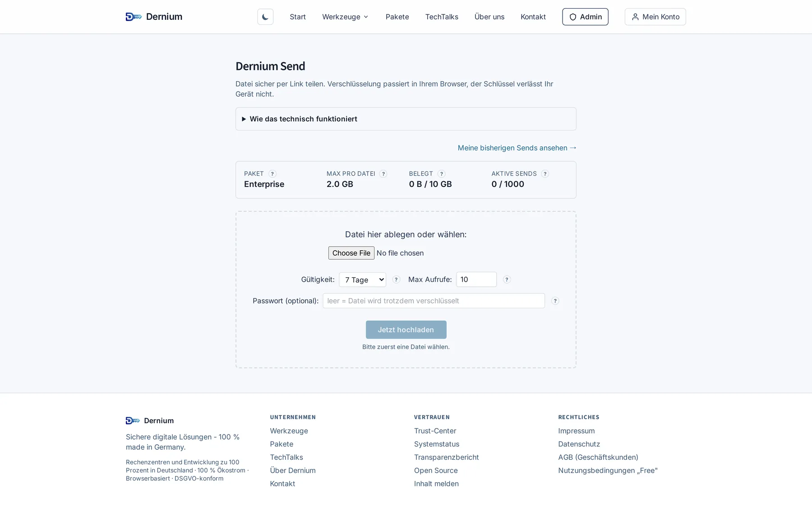Click the Admin button
This screenshot has height=508, width=812.
pos(585,17)
